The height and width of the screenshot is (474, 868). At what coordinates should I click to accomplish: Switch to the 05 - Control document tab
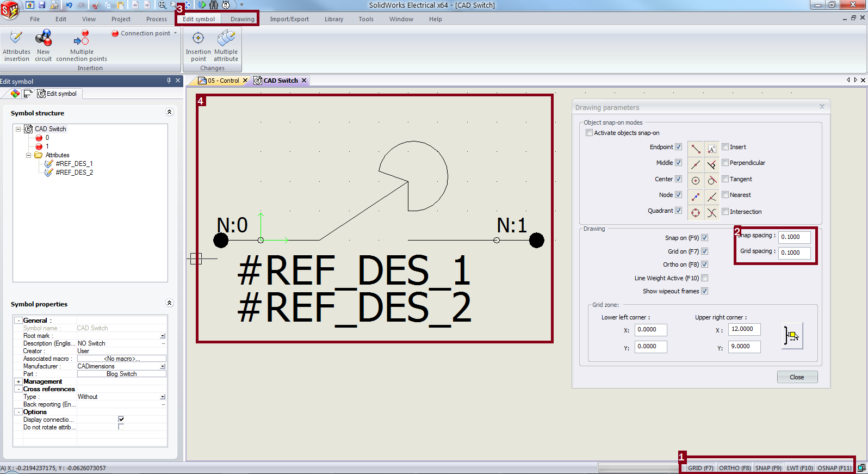tap(224, 81)
